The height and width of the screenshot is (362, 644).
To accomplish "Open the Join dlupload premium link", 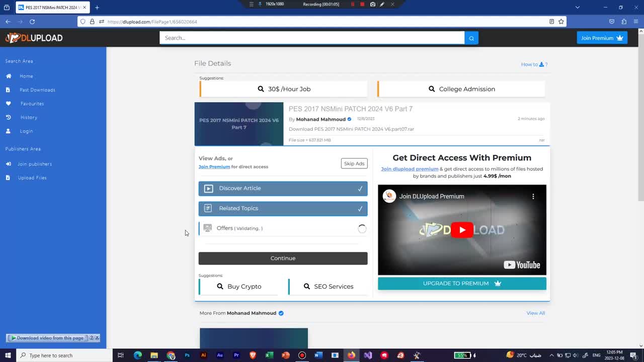I will pyautogui.click(x=410, y=169).
